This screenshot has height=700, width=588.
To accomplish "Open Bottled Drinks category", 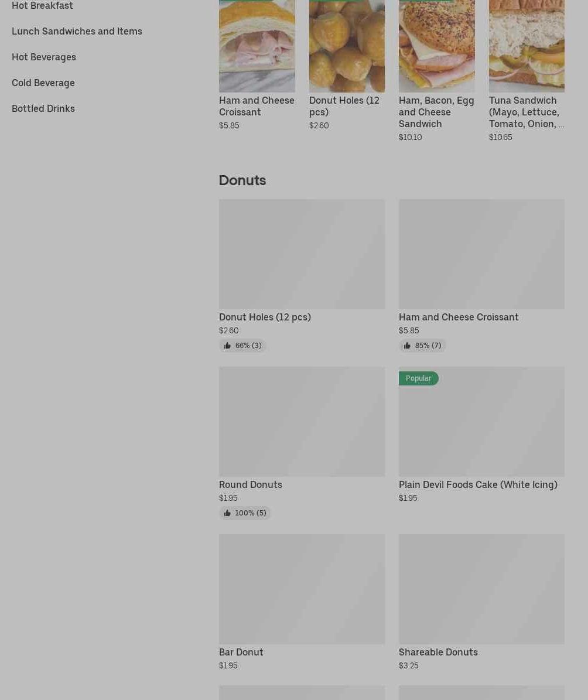I will pos(43,109).
